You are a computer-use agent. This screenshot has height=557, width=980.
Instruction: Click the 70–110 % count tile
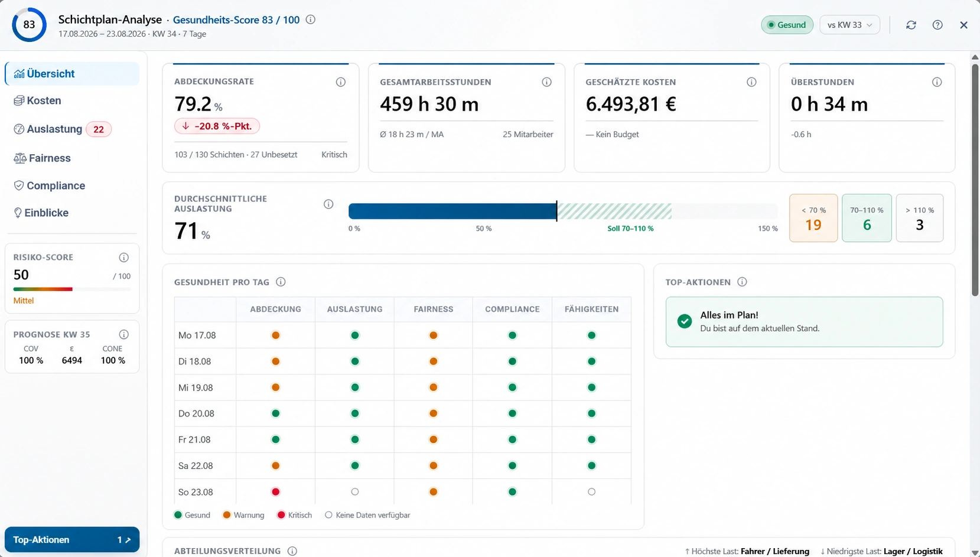(867, 218)
